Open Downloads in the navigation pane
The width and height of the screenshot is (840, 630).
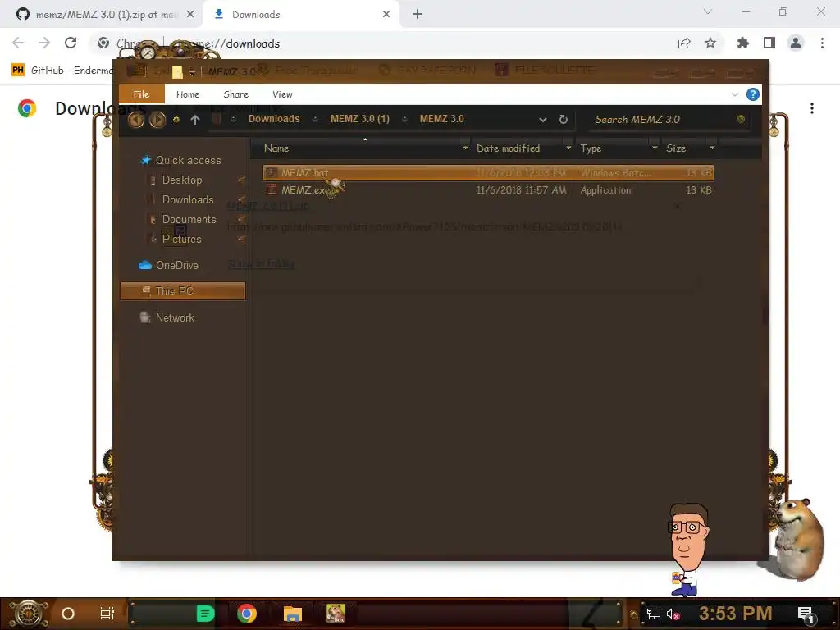[x=188, y=199]
